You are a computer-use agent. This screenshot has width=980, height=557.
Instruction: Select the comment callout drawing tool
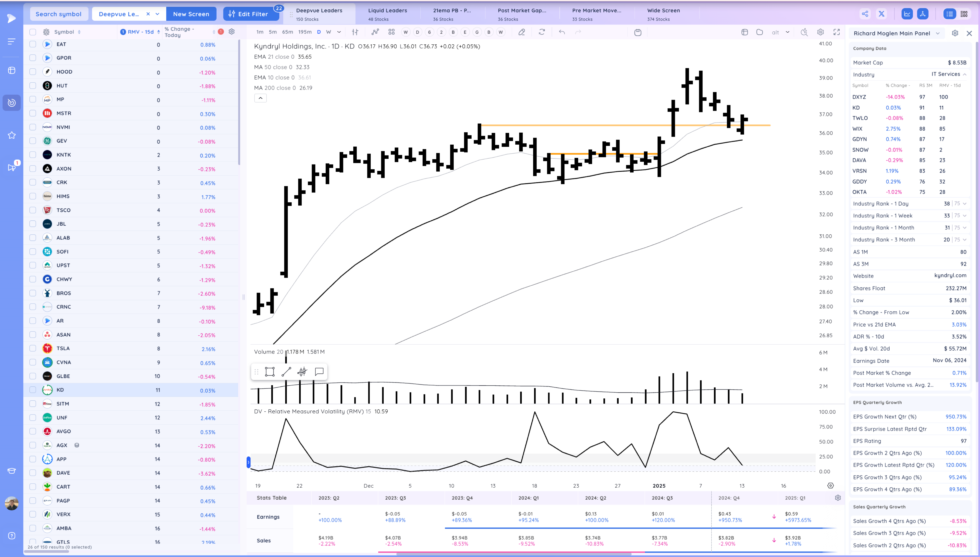pos(319,372)
